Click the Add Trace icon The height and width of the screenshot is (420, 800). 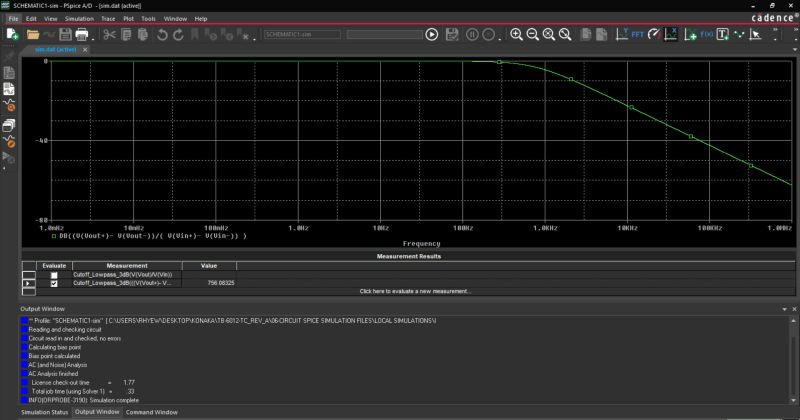tap(691, 35)
